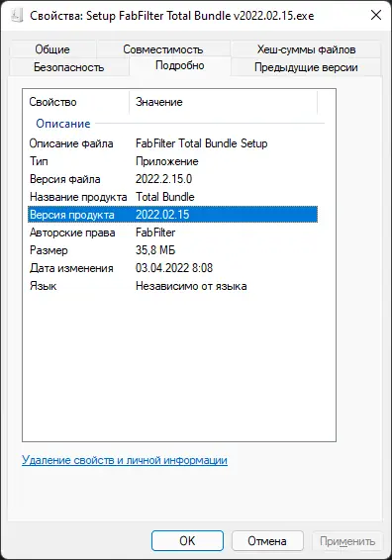Select the Название продукта property label

pyautogui.click(x=78, y=197)
